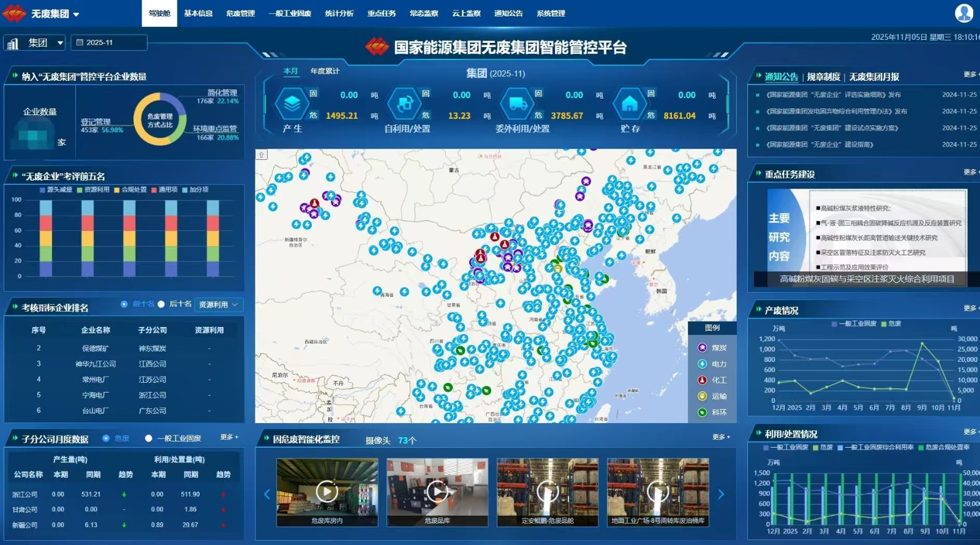Open the 危废管理 menu item

(240, 13)
